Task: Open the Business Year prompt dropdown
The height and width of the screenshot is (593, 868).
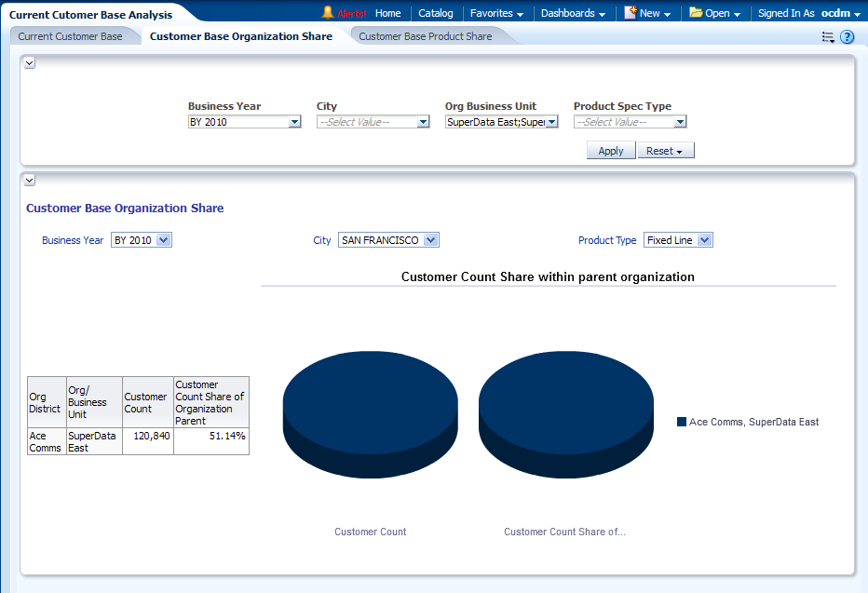Action: coord(294,122)
